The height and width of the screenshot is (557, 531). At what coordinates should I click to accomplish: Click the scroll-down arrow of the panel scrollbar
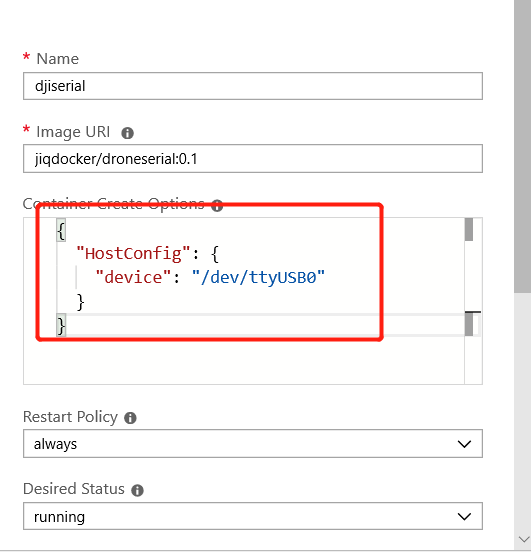(x=524, y=540)
